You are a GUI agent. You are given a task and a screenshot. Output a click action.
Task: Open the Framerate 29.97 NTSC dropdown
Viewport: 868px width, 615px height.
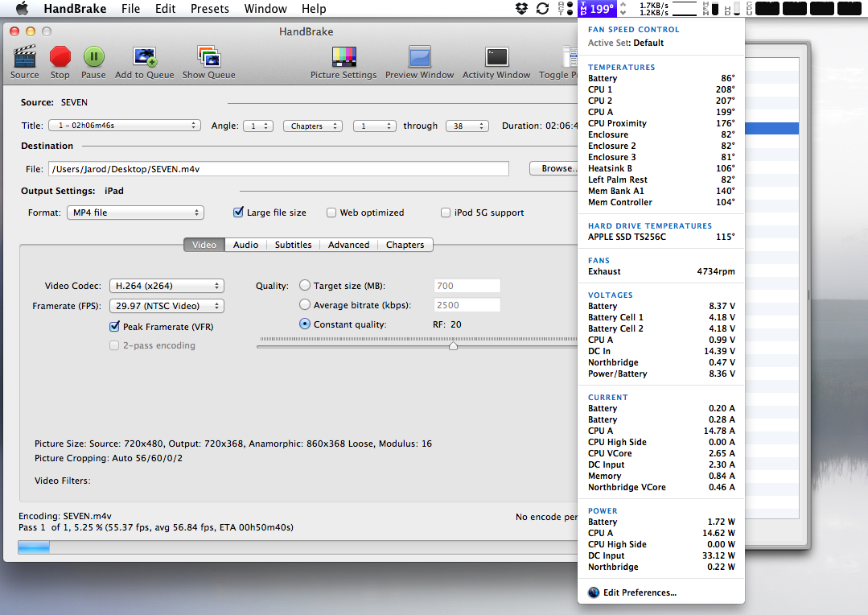click(x=167, y=306)
